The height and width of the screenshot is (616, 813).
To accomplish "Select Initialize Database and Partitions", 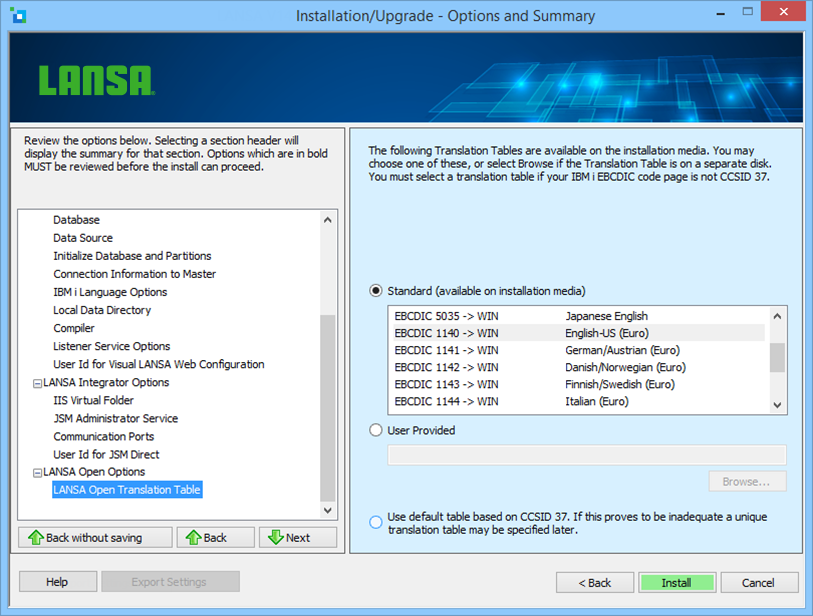I will pyautogui.click(x=132, y=256).
